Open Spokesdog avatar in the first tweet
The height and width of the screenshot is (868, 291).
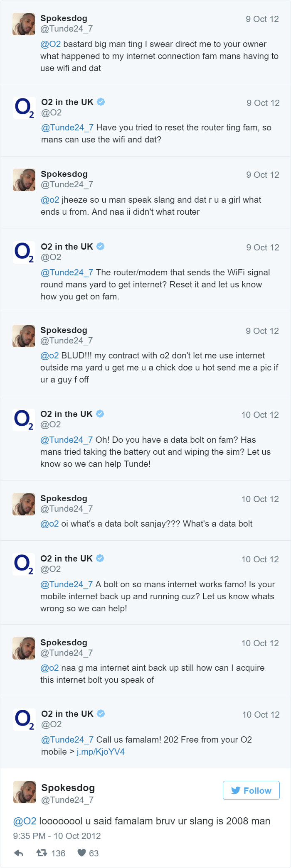click(x=24, y=24)
